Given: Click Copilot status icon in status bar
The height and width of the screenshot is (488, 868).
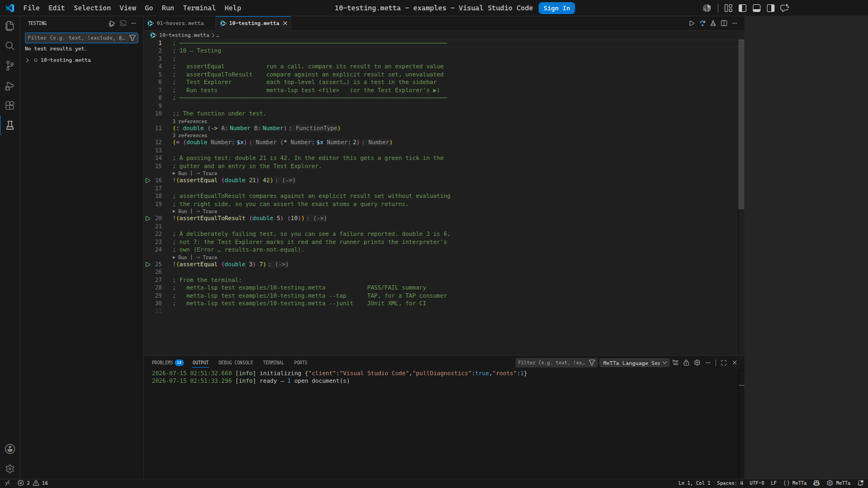Looking at the screenshot, I should click(816, 483).
